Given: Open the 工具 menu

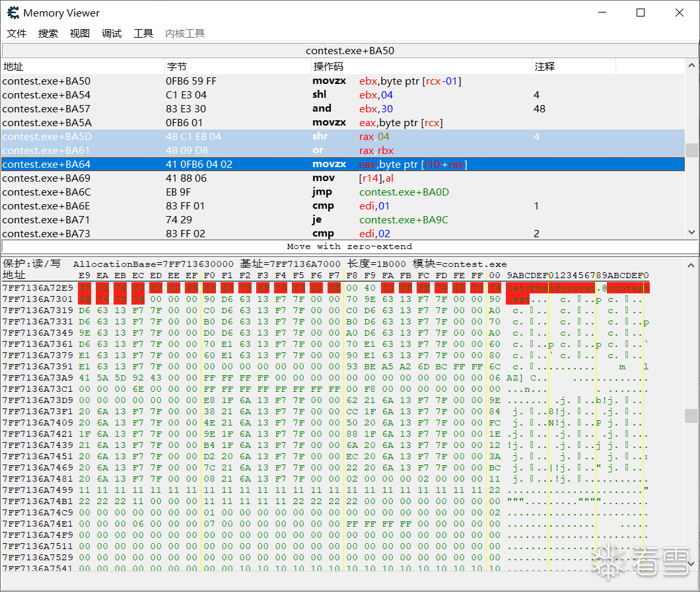Looking at the screenshot, I should 143,34.
